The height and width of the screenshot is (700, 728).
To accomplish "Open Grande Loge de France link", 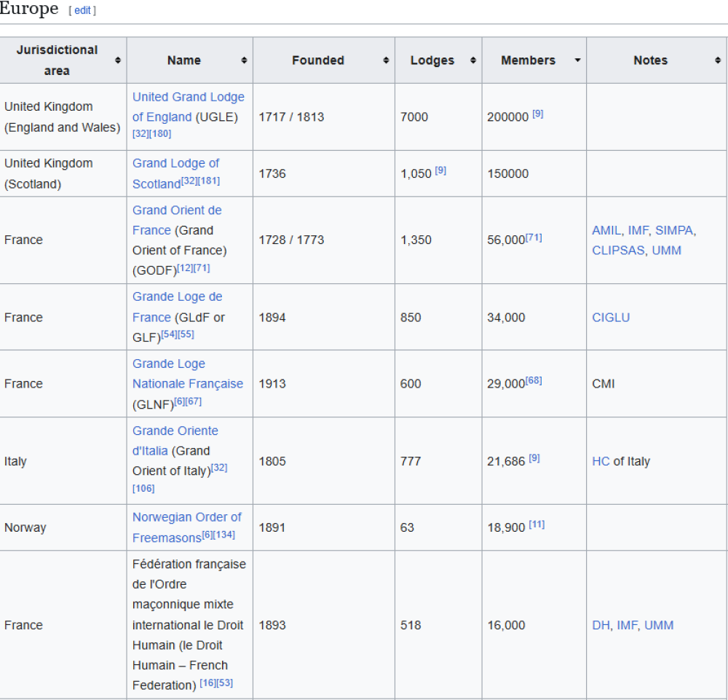I will pos(177,307).
